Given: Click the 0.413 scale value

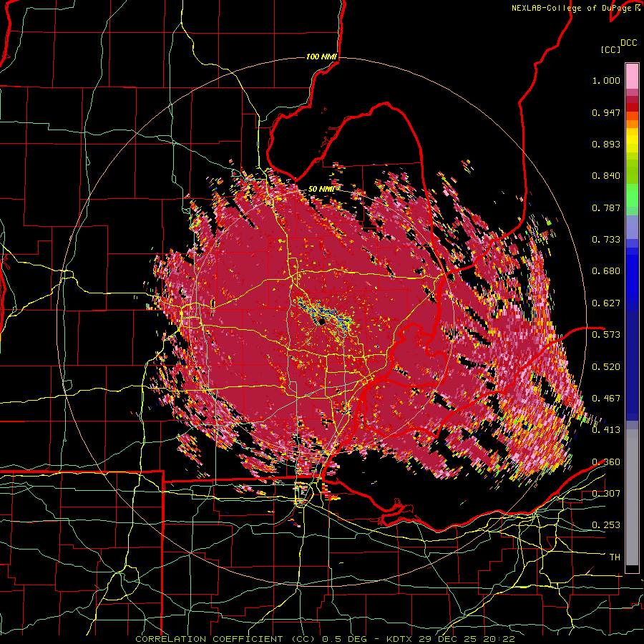Looking at the screenshot, I should [x=606, y=430].
